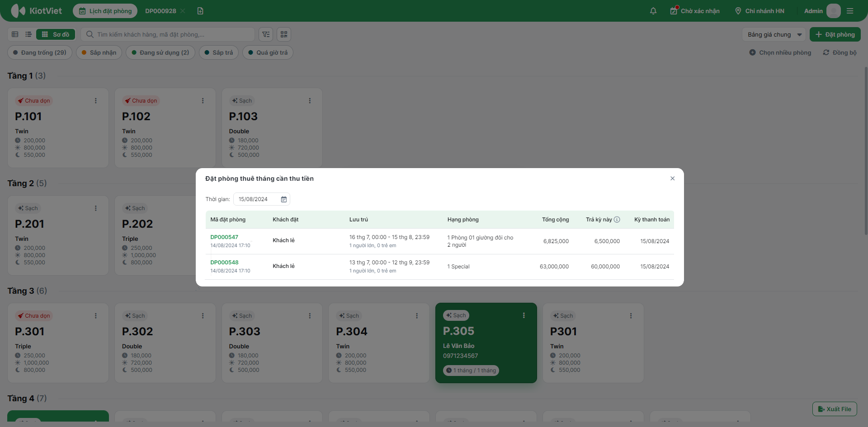Image resolution: width=868 pixels, height=427 pixels.
Task: Switch to list view icon
Action: click(28, 34)
